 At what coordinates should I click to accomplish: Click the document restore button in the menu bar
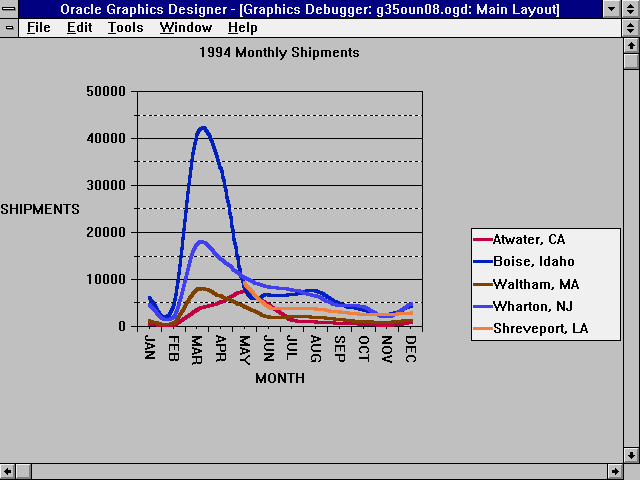(630, 28)
